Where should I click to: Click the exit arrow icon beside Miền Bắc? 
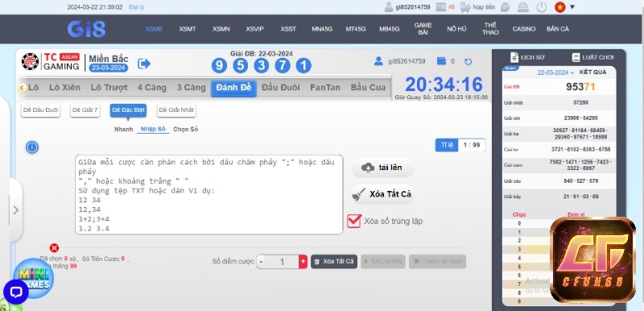pyautogui.click(x=144, y=64)
